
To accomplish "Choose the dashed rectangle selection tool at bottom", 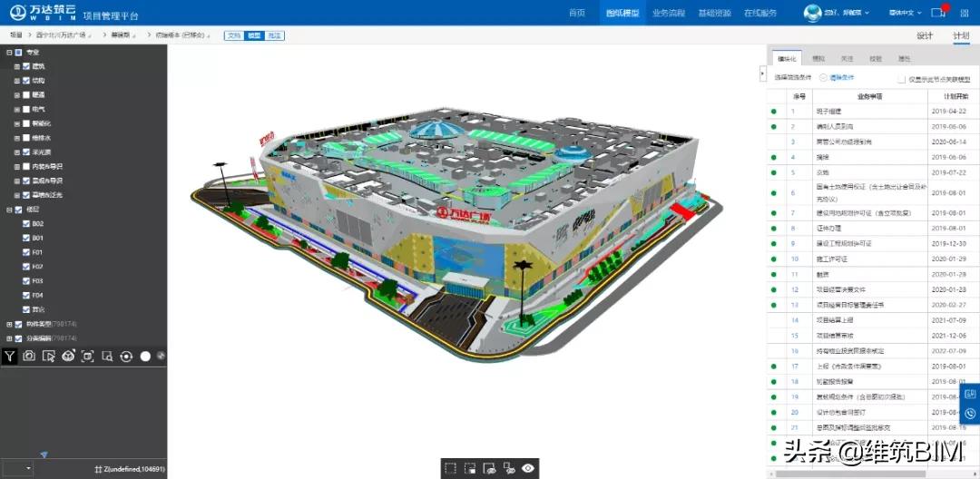I will pos(451,468).
